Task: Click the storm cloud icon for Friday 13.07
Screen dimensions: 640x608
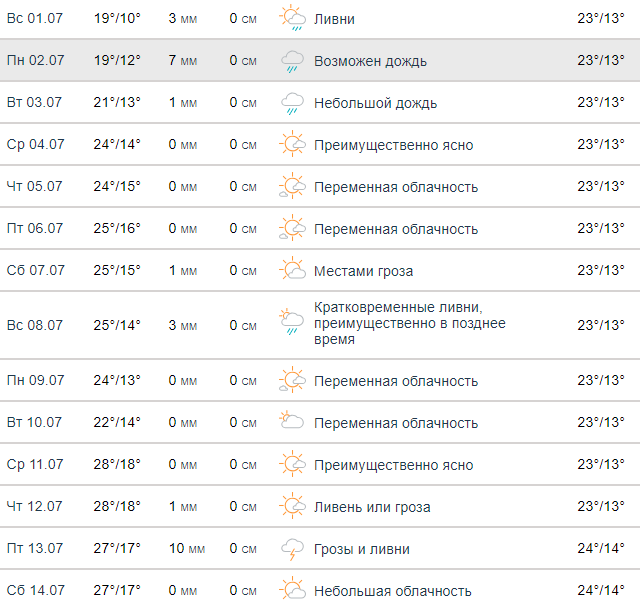Action: click(292, 549)
